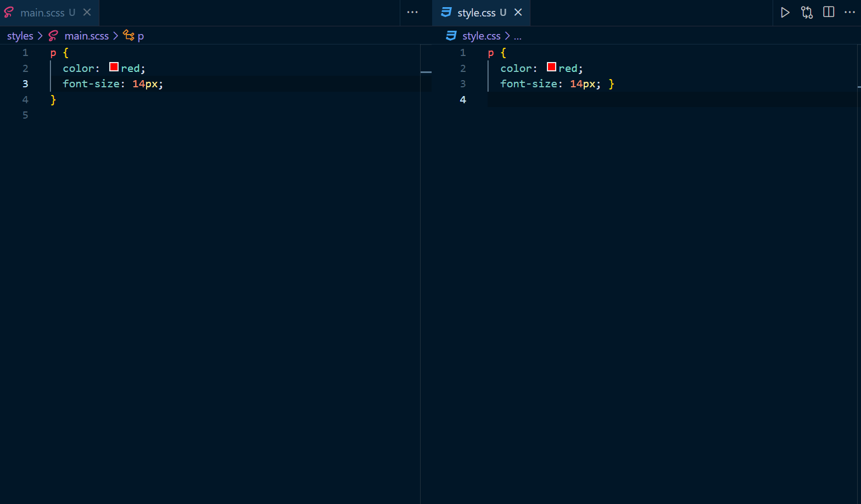Image resolution: width=861 pixels, height=504 pixels.
Task: Expand the ellipsis breadcrumb in style.css
Action: point(518,36)
